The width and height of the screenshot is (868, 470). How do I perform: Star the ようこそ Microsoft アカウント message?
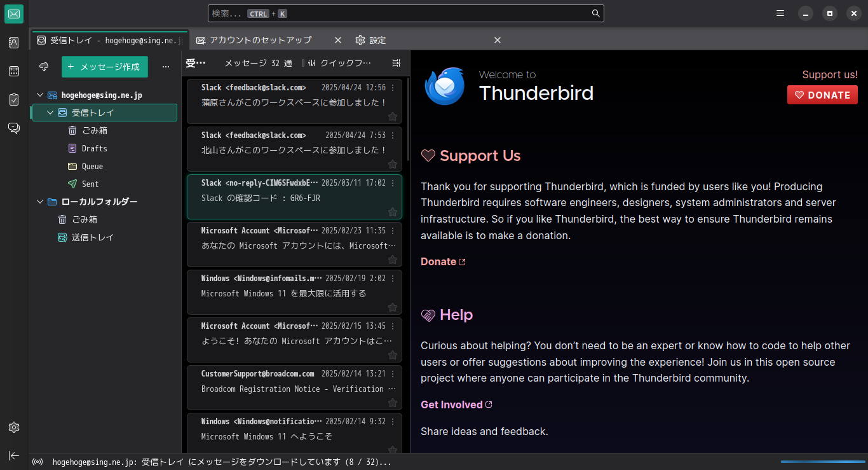pos(393,355)
